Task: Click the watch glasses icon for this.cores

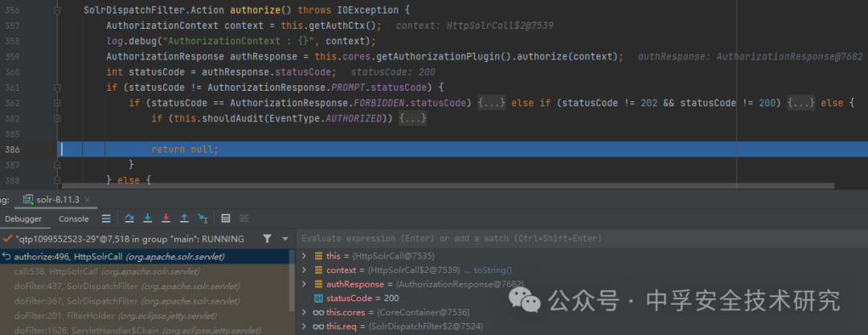Action: [x=318, y=313]
